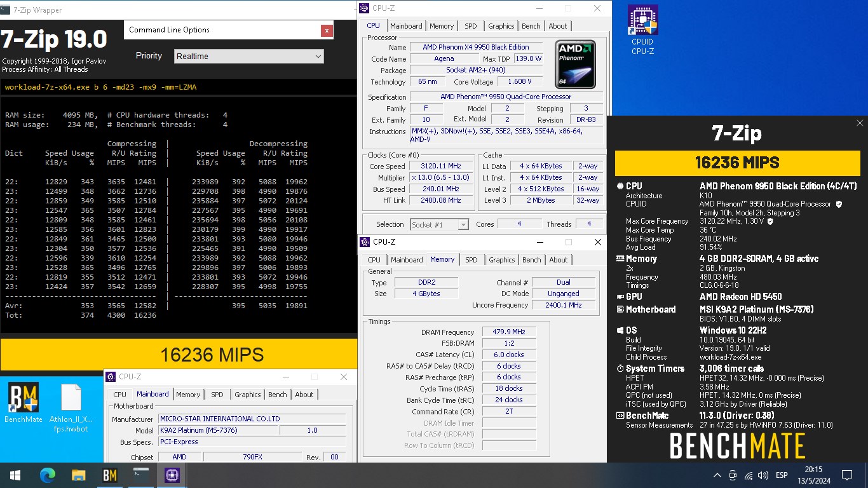Select the BenchMate taskbar icon
Screen dimensions: 868x488
(109, 475)
